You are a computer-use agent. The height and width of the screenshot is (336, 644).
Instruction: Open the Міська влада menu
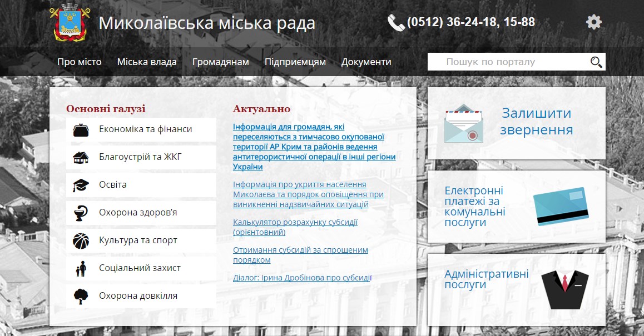pos(147,62)
